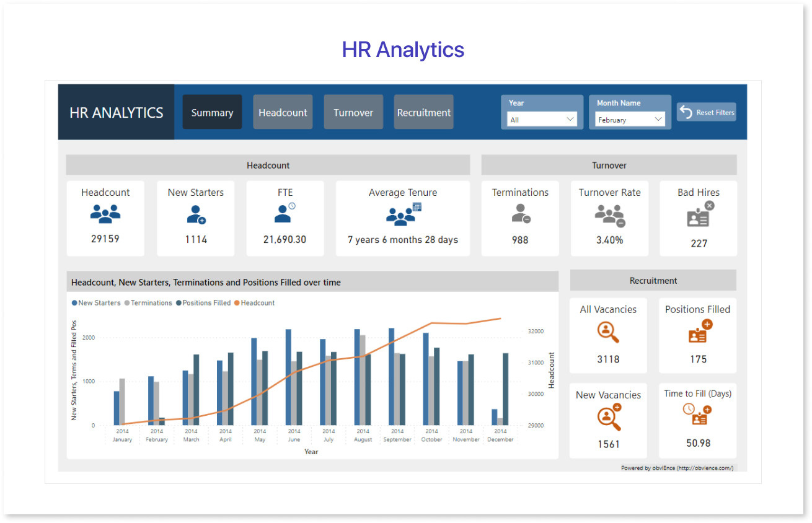Open the Recruitment tab

(423, 112)
